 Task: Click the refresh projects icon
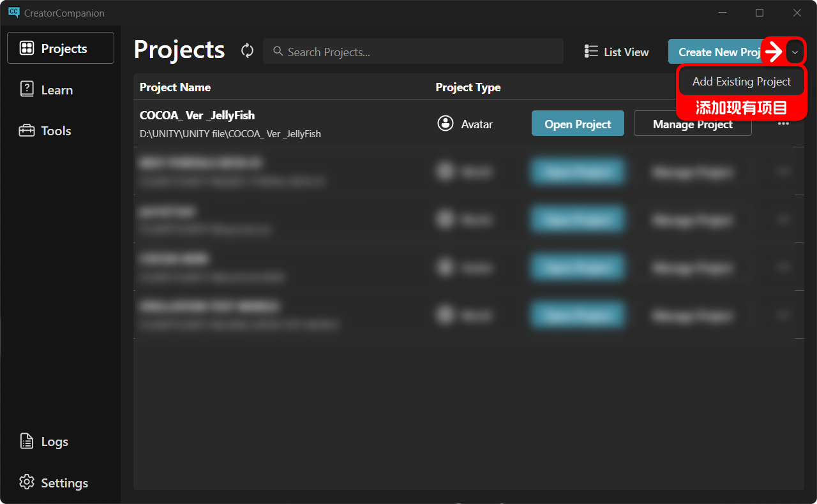coord(248,51)
